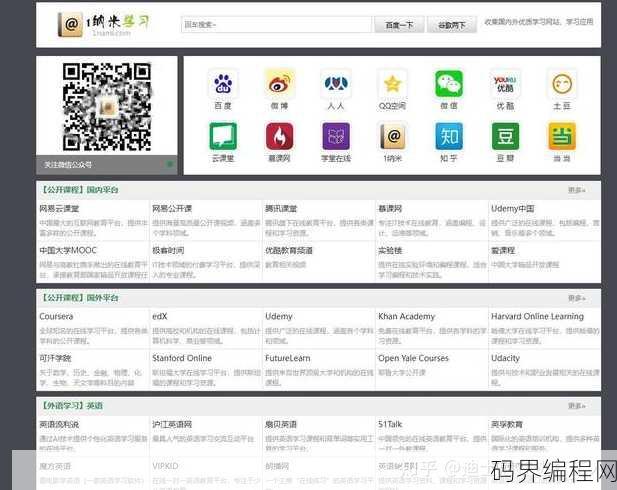The image size is (617, 490).
Task: Open the 网易公开课 link
Action: click(172, 209)
